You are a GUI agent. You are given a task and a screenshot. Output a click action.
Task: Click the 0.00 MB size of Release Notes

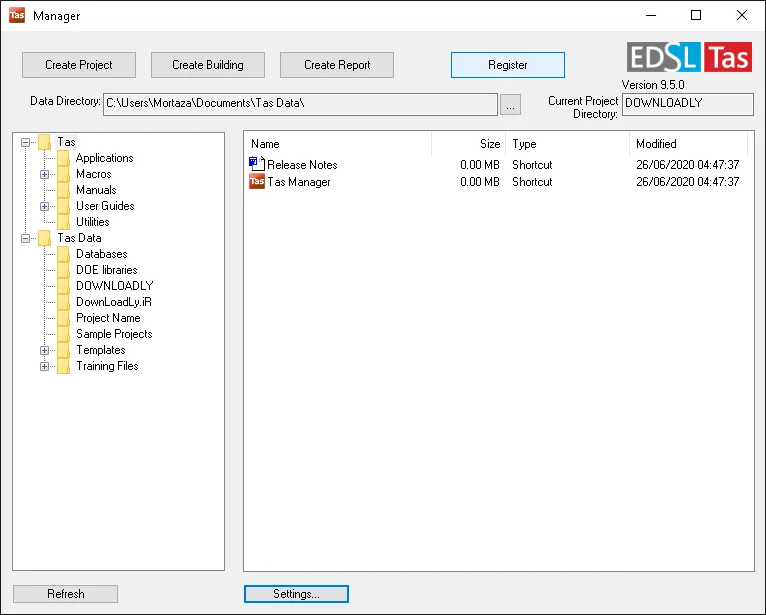click(x=480, y=165)
